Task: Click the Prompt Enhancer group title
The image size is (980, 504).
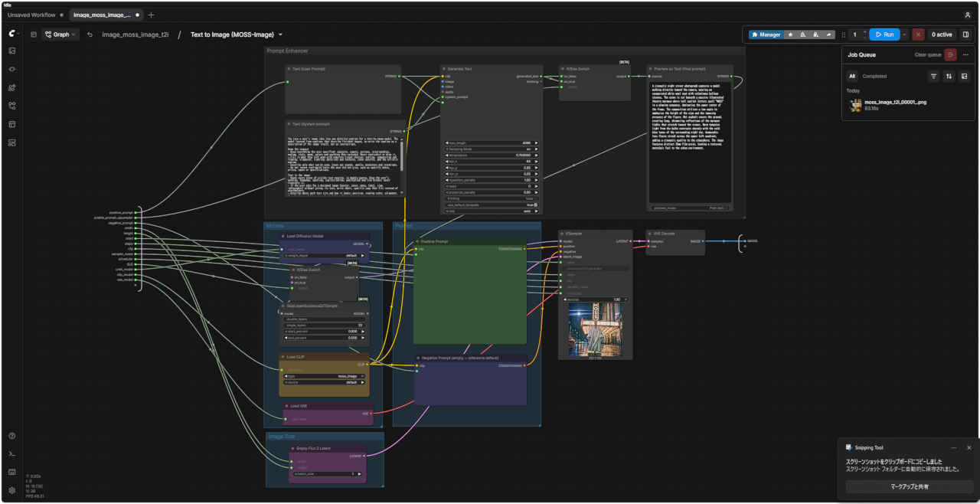Action: (x=287, y=51)
